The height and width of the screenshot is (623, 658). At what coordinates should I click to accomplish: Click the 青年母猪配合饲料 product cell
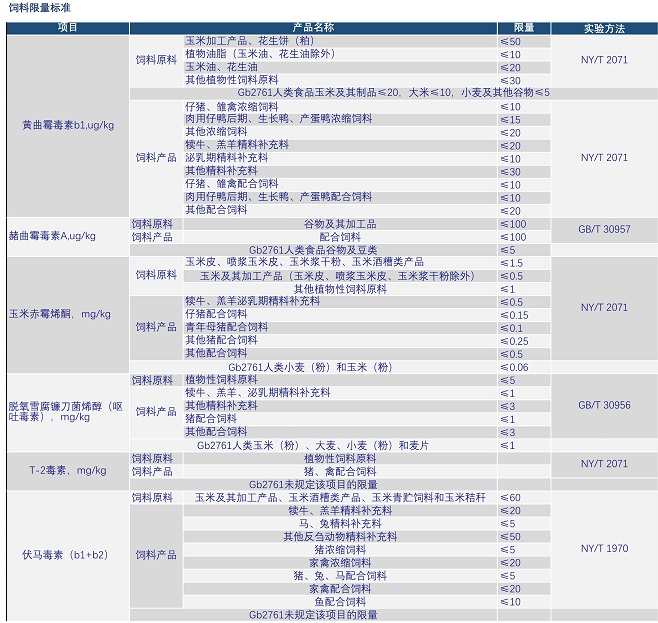[x=216, y=327]
